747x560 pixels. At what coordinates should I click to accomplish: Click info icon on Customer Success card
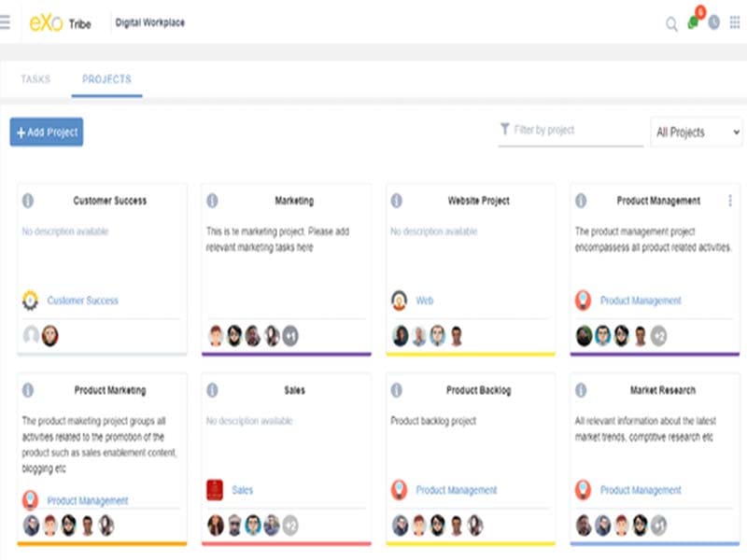pyautogui.click(x=28, y=201)
